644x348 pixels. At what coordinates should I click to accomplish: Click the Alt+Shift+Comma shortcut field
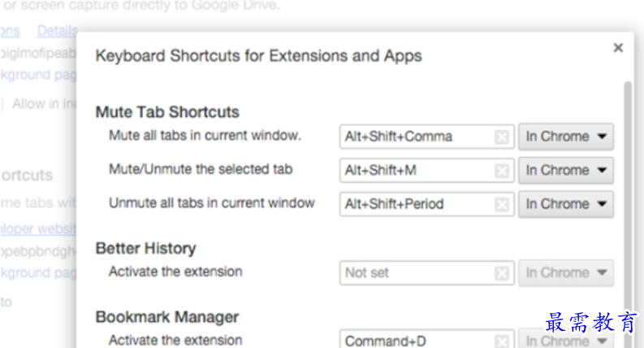426,137
